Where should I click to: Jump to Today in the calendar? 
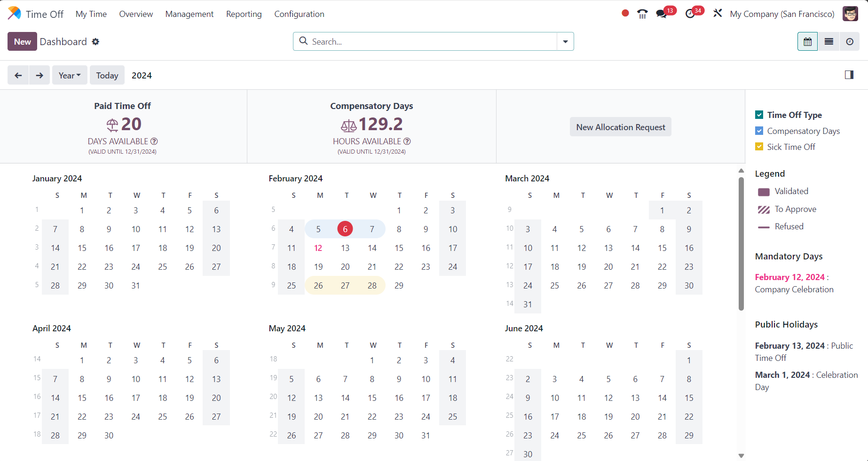point(107,75)
